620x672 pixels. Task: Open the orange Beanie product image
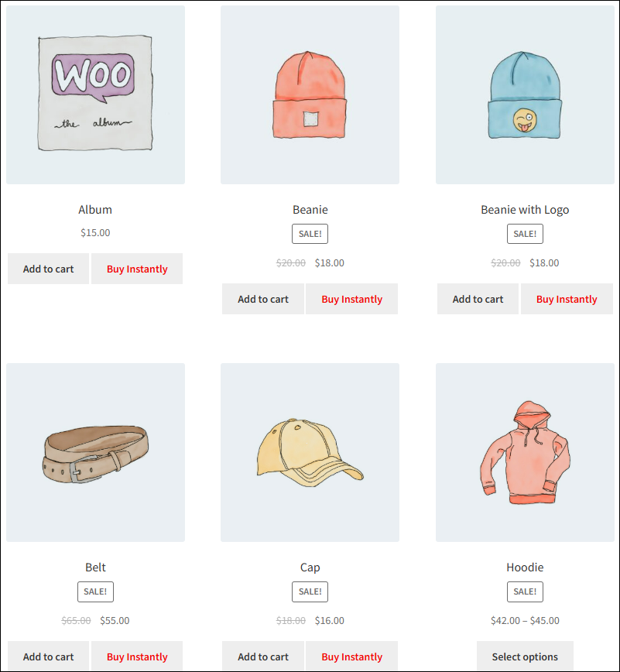pos(310,94)
